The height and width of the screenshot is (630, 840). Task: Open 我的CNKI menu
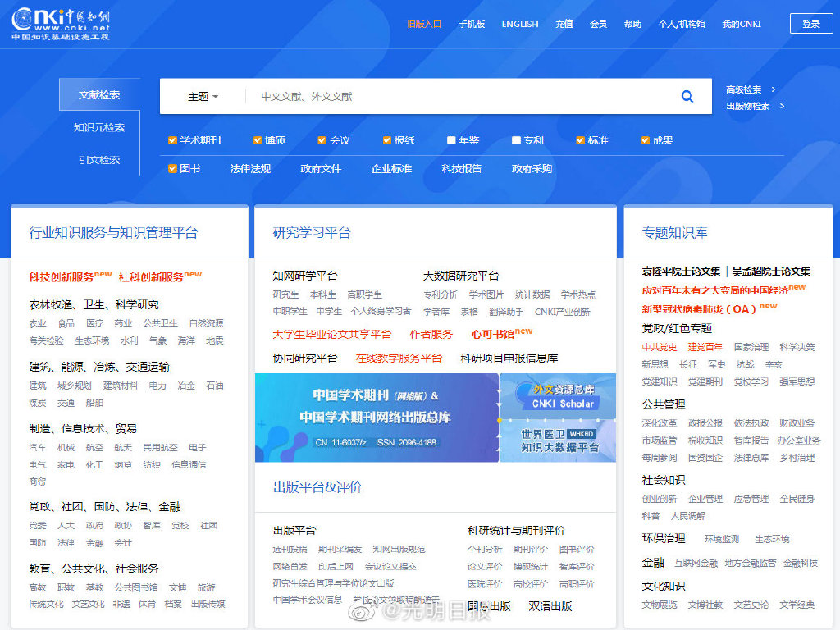(742, 24)
